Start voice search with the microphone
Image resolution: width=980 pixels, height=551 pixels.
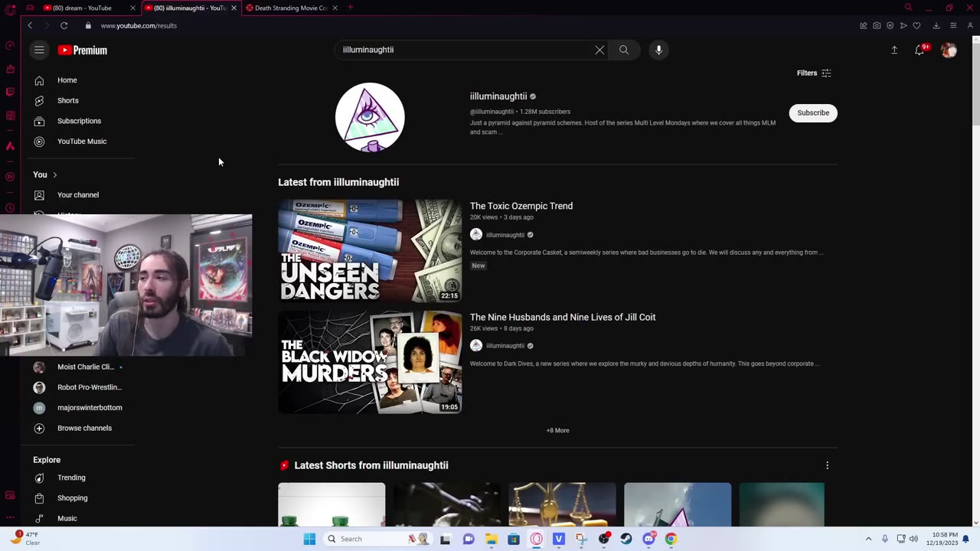tap(658, 50)
